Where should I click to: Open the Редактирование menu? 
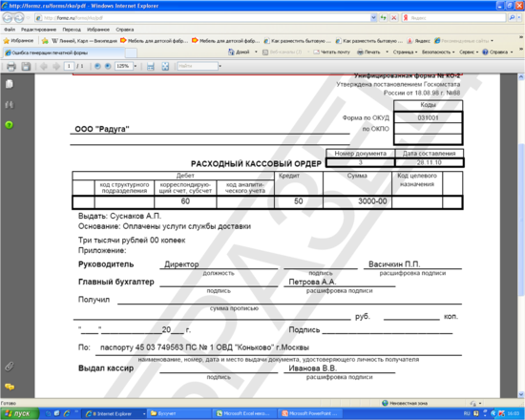point(38,30)
